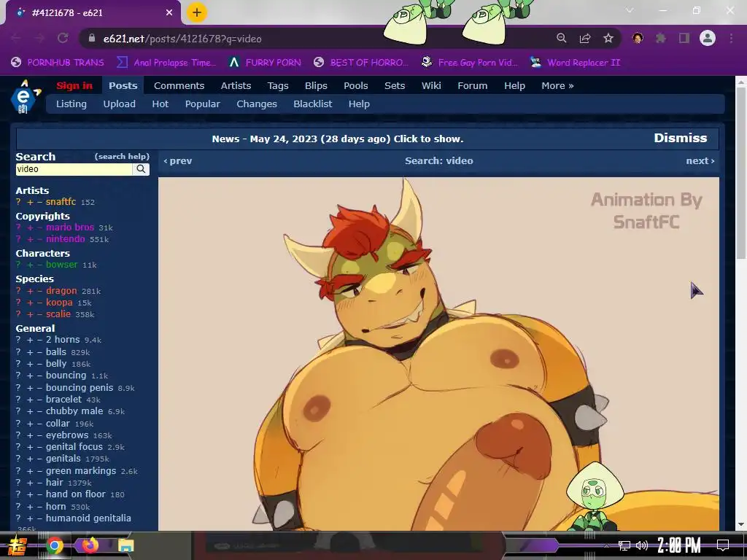Image resolution: width=747 pixels, height=560 pixels.
Task: Open the Blips section
Action: pyautogui.click(x=316, y=86)
